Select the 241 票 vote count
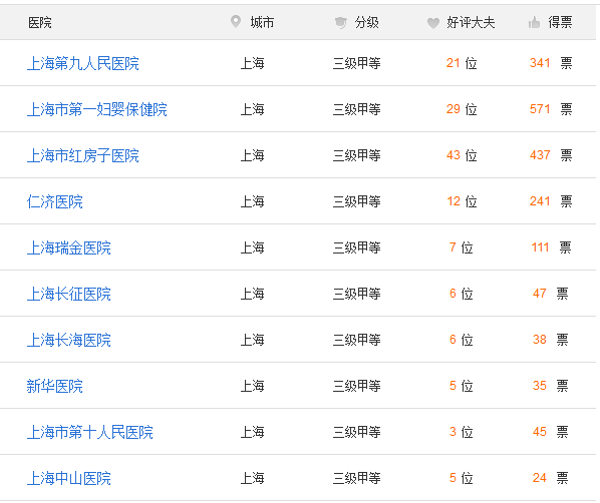The image size is (600, 503). [551, 202]
